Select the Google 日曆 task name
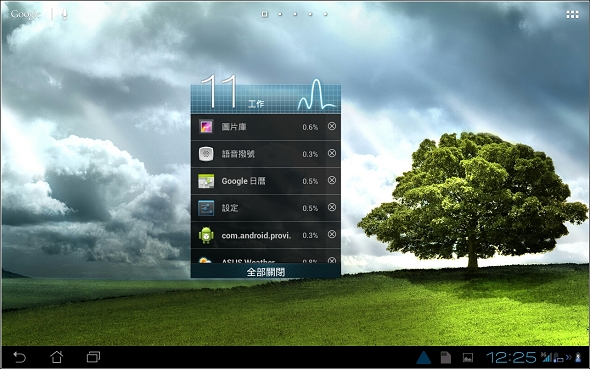 [243, 181]
